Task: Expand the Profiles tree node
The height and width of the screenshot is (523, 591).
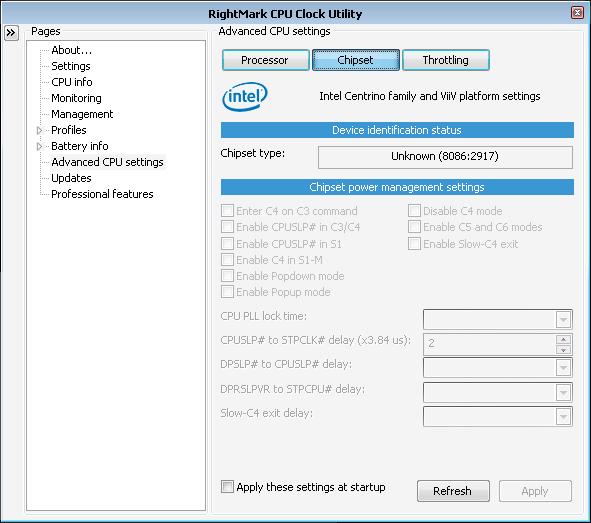Action: click(39, 130)
